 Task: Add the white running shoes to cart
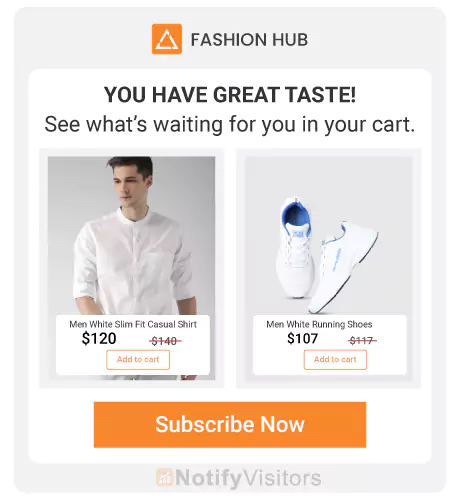pyautogui.click(x=335, y=360)
